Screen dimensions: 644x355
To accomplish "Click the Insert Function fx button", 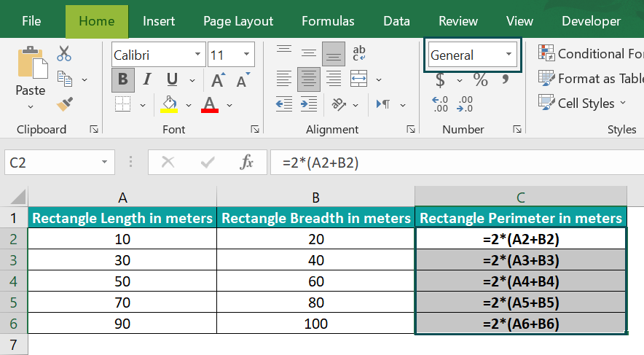I will pyautogui.click(x=246, y=163).
